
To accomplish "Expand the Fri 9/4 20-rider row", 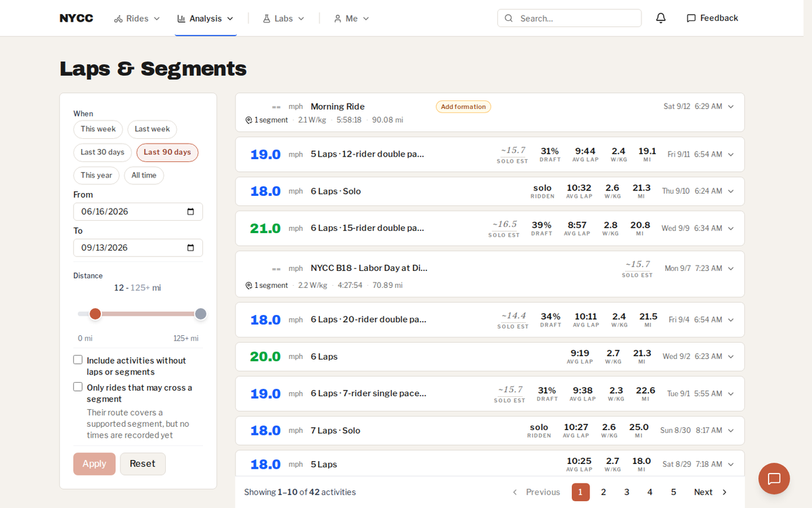I will tap(731, 320).
